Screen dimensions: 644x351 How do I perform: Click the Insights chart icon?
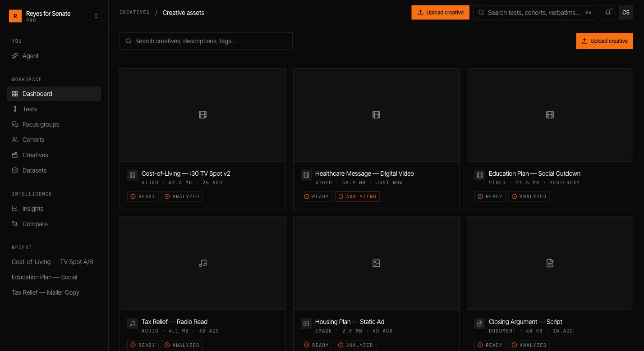(x=15, y=209)
